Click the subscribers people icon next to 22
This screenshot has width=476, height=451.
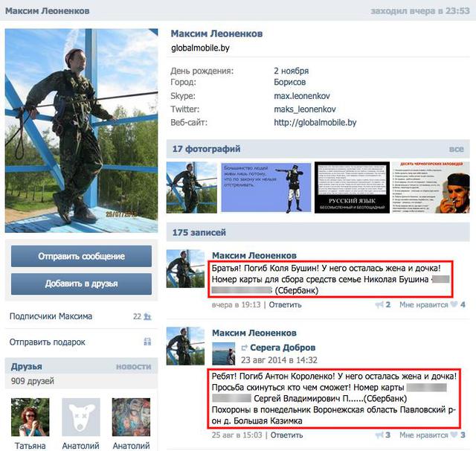147,316
